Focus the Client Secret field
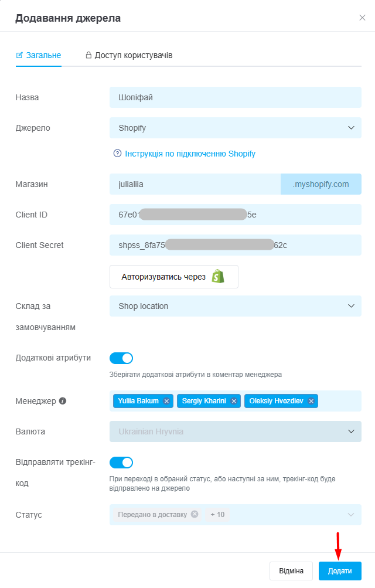 [x=235, y=245]
